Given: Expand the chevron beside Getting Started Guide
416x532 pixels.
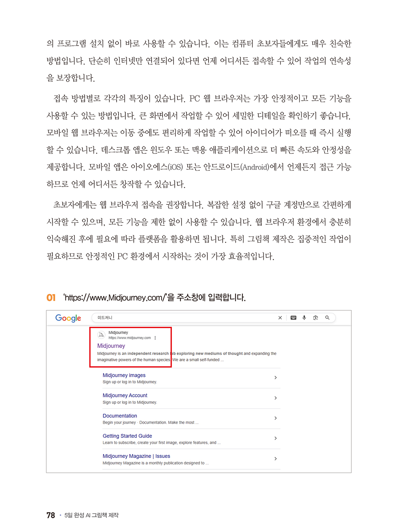Looking at the screenshot, I should pos(275,438).
